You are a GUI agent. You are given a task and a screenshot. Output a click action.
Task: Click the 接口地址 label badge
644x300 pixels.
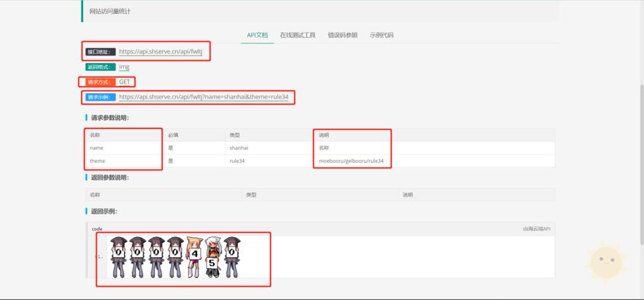101,52
